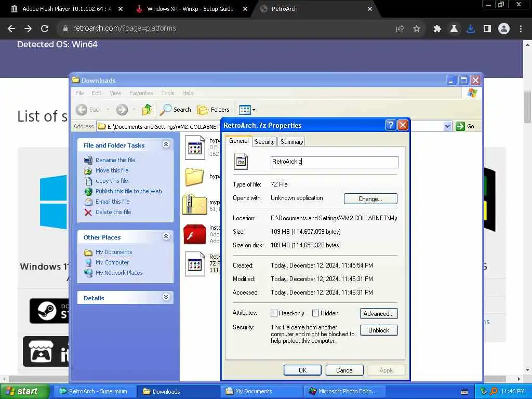Click the Windows Start button

tap(24, 392)
